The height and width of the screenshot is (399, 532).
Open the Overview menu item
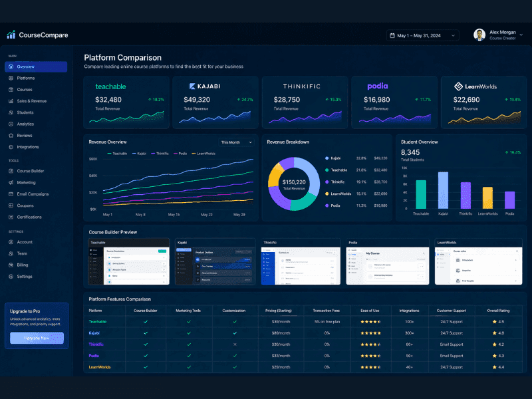coord(36,67)
